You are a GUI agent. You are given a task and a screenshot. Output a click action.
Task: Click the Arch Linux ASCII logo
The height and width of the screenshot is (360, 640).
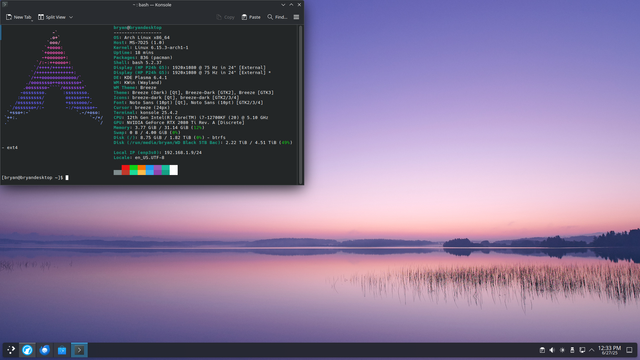pyautogui.click(x=54, y=78)
